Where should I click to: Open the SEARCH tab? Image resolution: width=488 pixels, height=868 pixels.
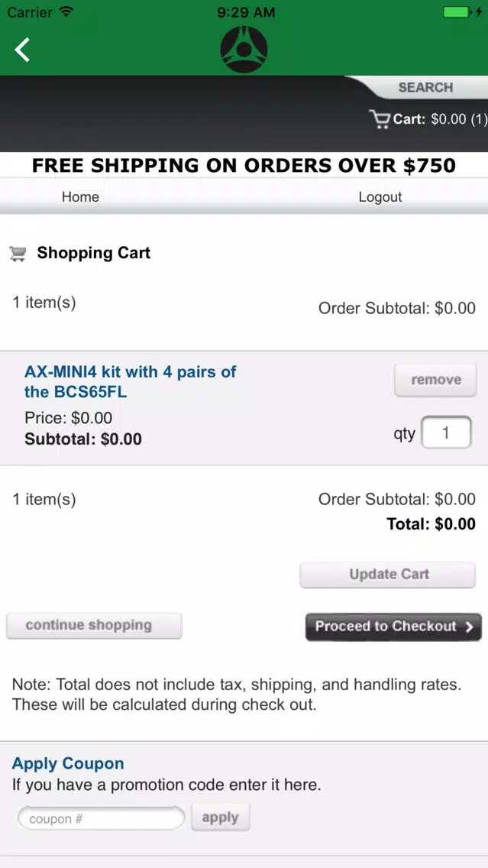tap(425, 87)
